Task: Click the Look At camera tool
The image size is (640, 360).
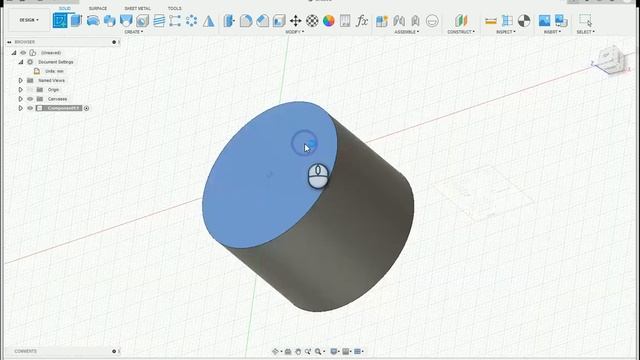Action: pyautogui.click(x=288, y=351)
